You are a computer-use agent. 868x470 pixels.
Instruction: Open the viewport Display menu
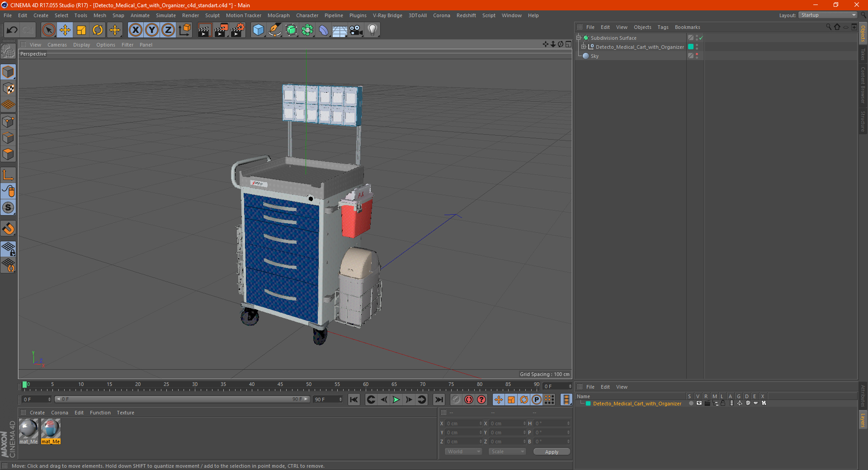coord(81,45)
